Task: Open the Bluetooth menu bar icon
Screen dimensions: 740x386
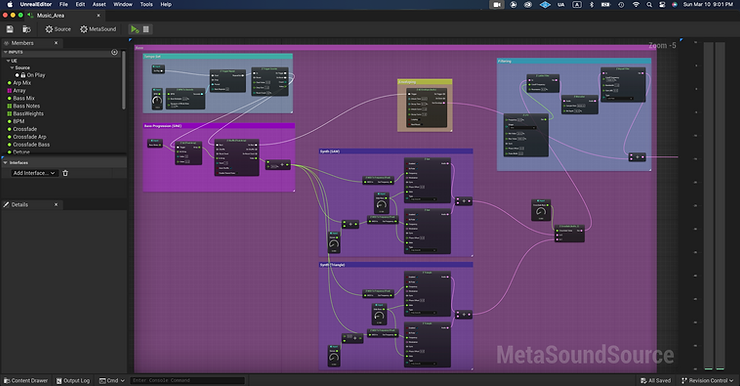Action: tap(592, 4)
